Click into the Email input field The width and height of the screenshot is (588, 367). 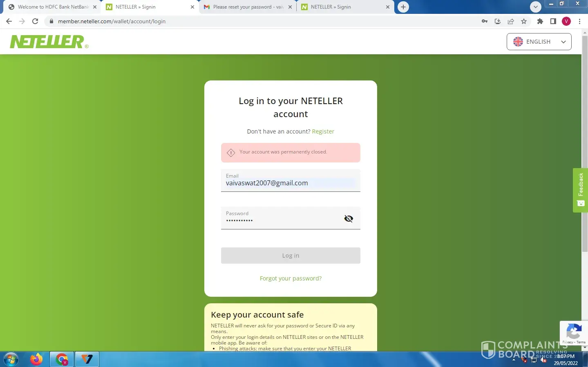point(291,180)
